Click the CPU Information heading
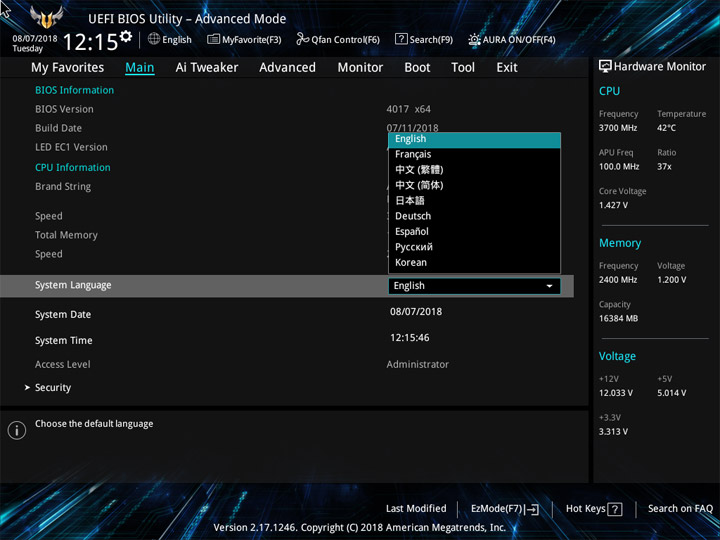The width and height of the screenshot is (720, 540). [x=73, y=168]
